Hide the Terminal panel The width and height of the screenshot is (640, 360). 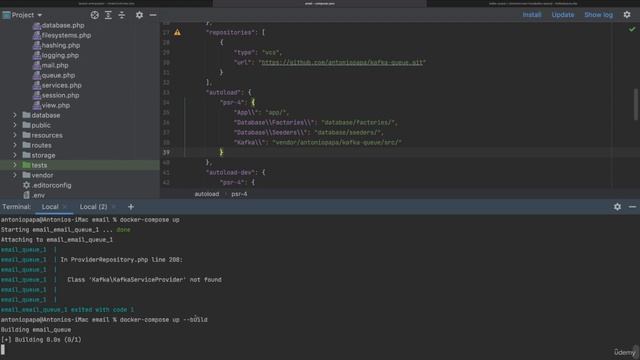tap(632, 207)
